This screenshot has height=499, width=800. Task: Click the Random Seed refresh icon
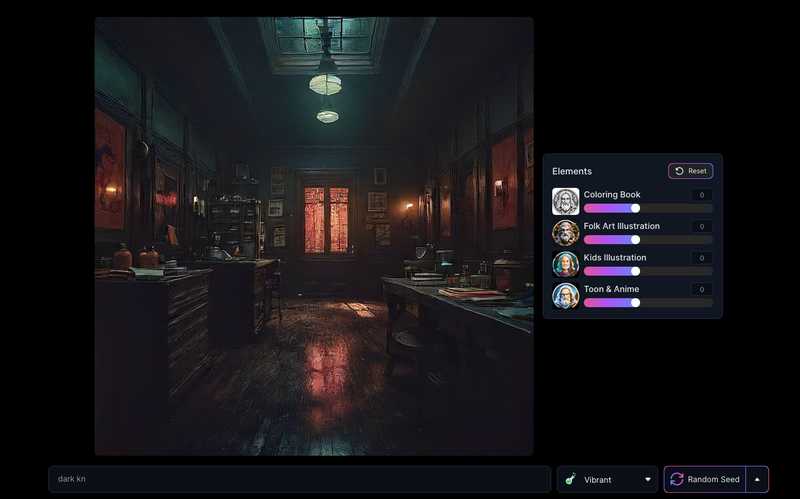pyautogui.click(x=677, y=480)
